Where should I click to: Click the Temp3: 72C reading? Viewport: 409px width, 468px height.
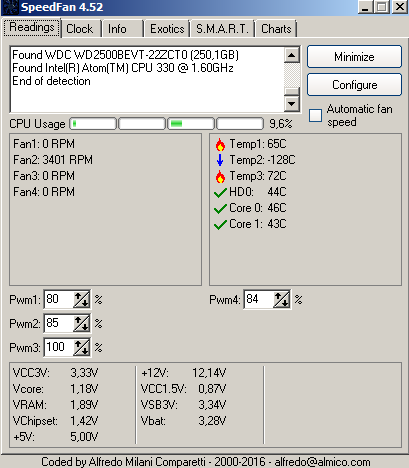click(x=258, y=176)
